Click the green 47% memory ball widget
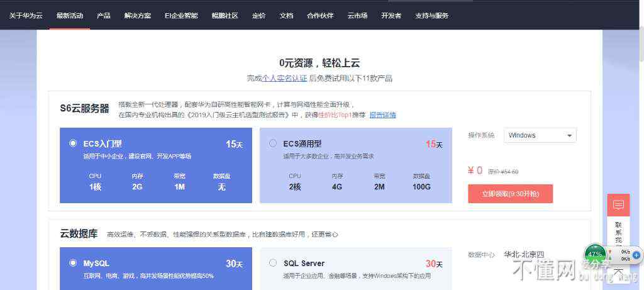Screen dimensions: 644x290 (595, 255)
